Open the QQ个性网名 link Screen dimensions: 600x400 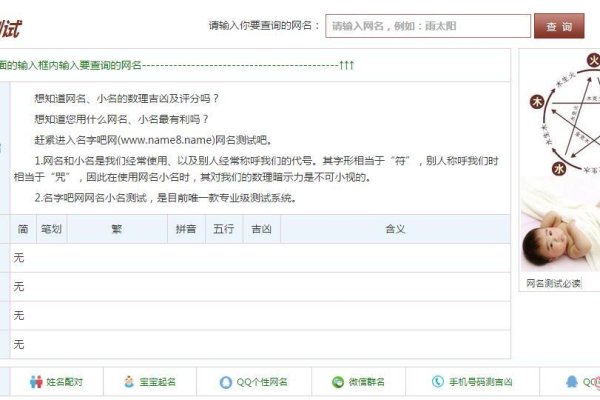262,382
